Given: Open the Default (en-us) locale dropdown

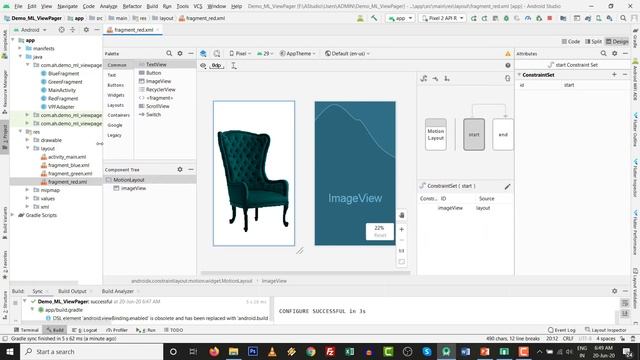Looking at the screenshot, I should pos(347,53).
